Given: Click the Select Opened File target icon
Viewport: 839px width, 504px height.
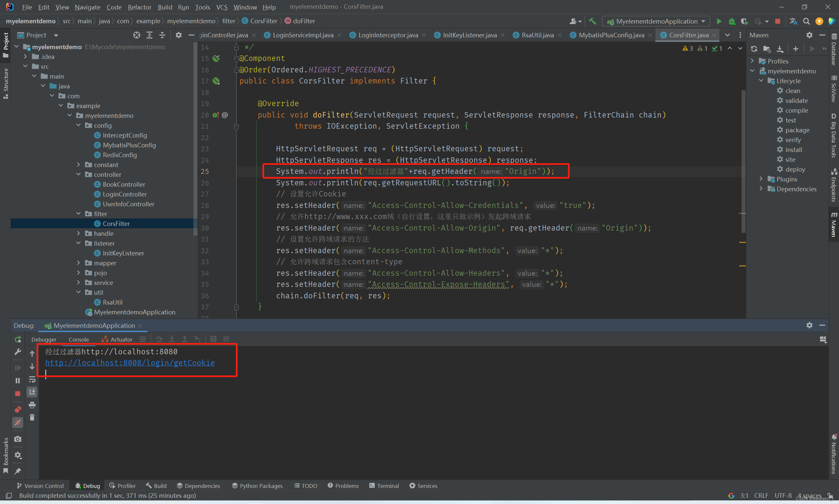Looking at the screenshot, I should [x=136, y=35].
